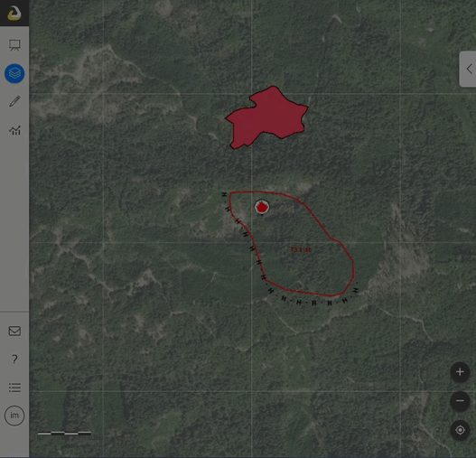The width and height of the screenshot is (476, 458).
Task: Zoom in with the plus button
Action: click(460, 372)
